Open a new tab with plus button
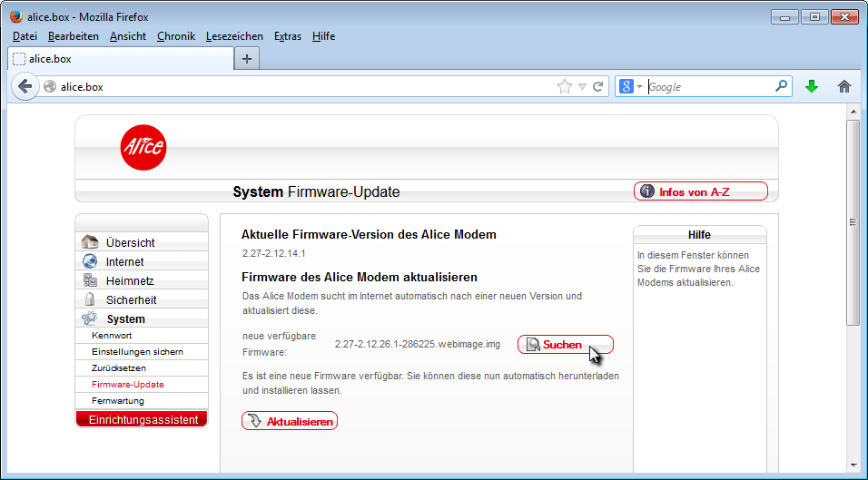868x480 pixels. coord(247,59)
